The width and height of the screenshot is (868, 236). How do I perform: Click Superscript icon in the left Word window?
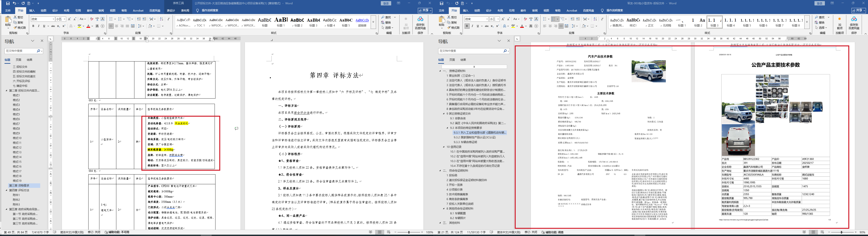coord(64,26)
